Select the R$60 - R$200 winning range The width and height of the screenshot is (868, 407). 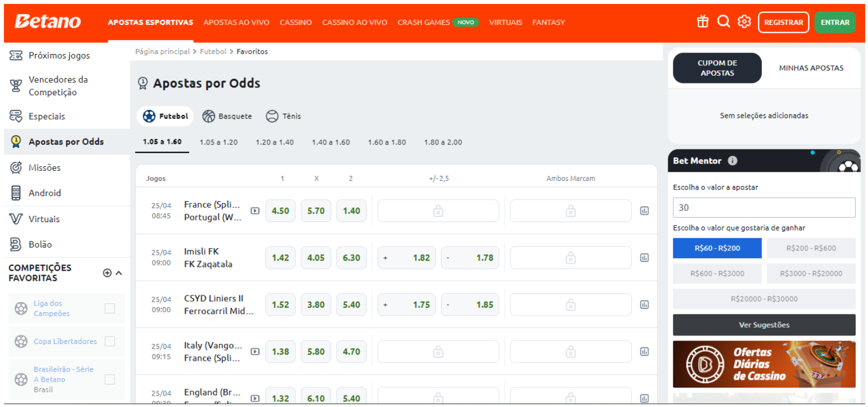717,248
